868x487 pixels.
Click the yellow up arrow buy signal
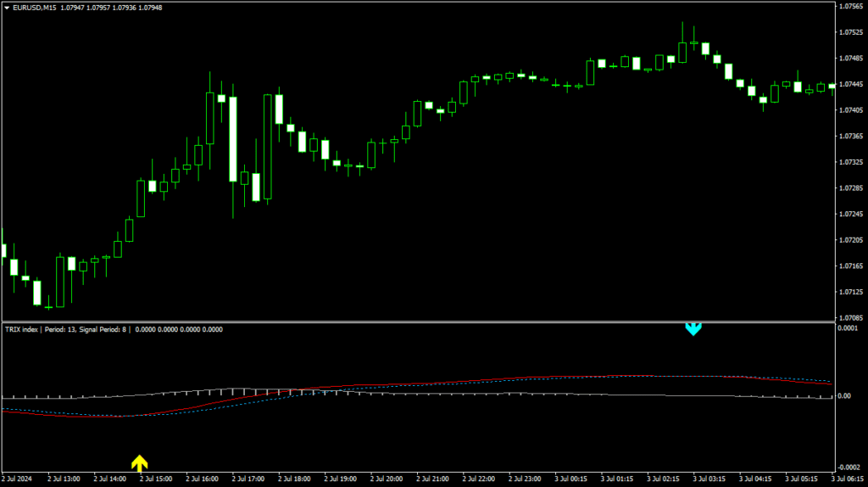(139, 462)
